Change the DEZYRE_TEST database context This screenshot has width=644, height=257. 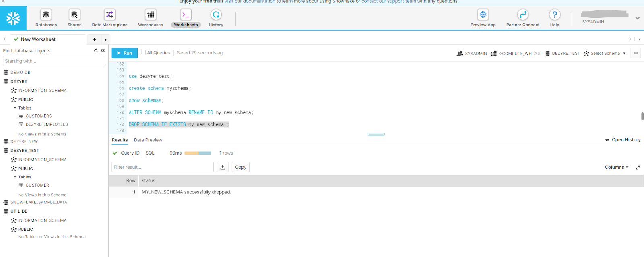(x=563, y=54)
